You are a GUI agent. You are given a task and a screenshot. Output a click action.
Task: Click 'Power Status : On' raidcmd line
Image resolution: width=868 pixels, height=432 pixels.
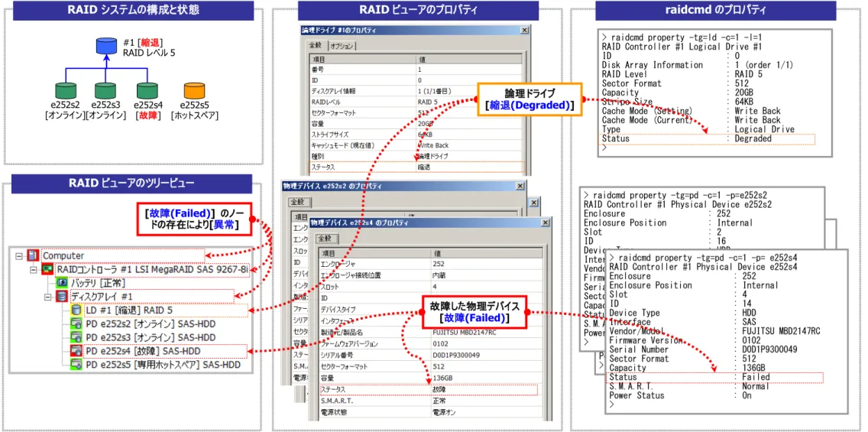point(680,395)
